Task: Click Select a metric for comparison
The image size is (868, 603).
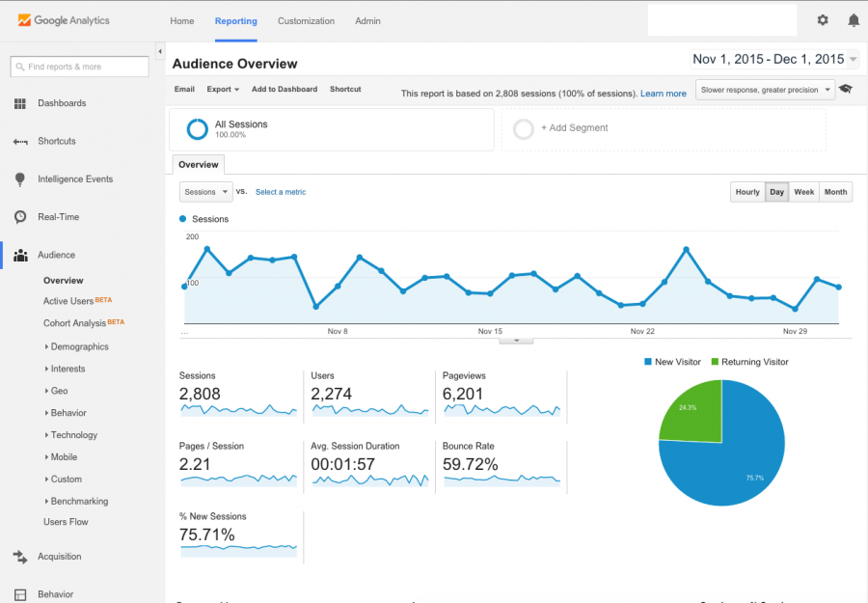Action: (x=281, y=192)
